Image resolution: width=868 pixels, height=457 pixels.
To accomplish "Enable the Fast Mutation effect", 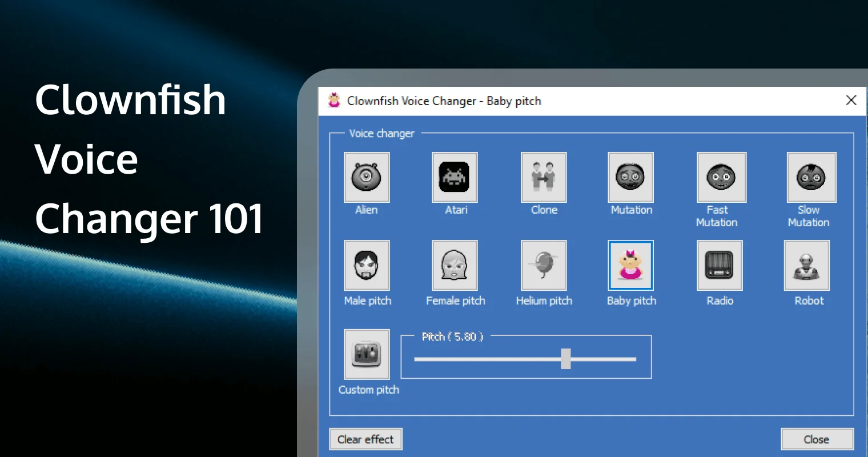I will point(721,177).
